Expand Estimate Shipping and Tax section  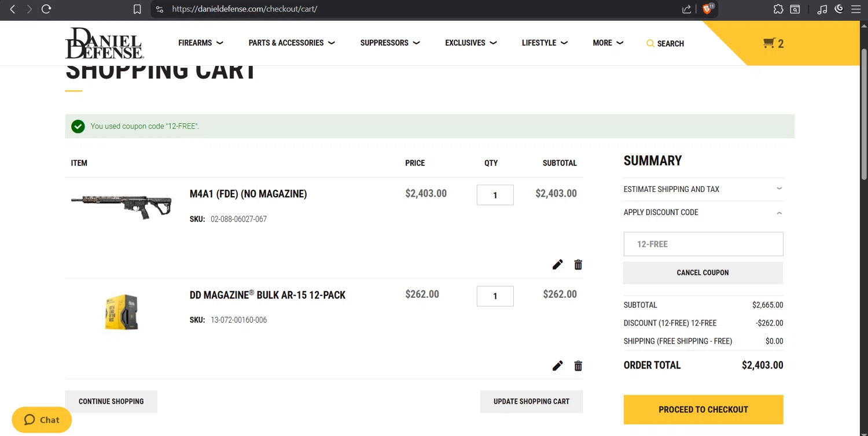point(703,189)
